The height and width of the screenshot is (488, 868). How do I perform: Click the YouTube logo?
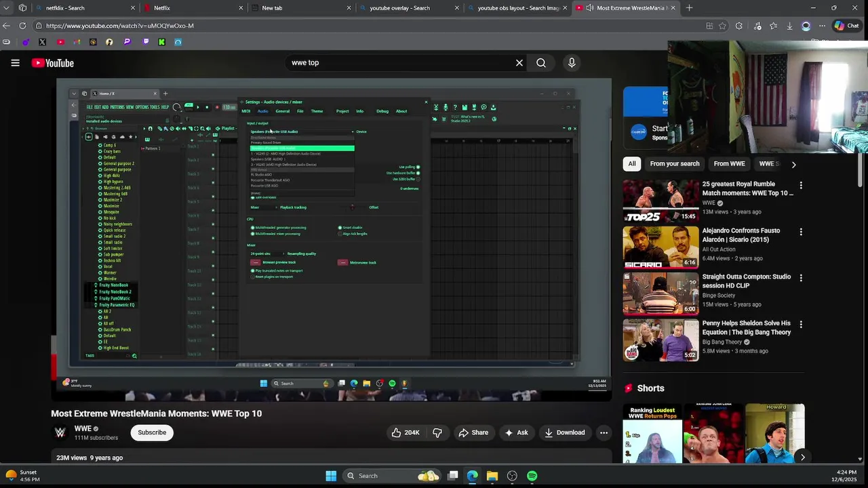[52, 63]
